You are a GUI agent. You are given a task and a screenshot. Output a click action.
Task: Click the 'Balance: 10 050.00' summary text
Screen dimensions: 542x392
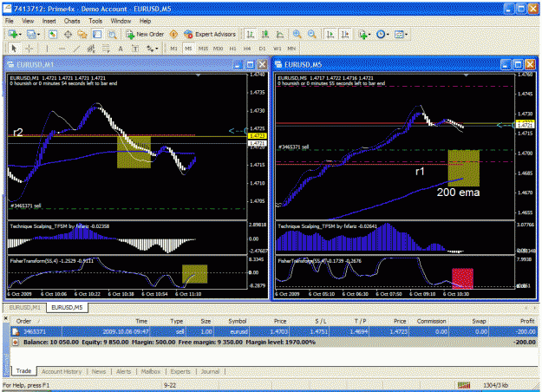click(x=51, y=343)
